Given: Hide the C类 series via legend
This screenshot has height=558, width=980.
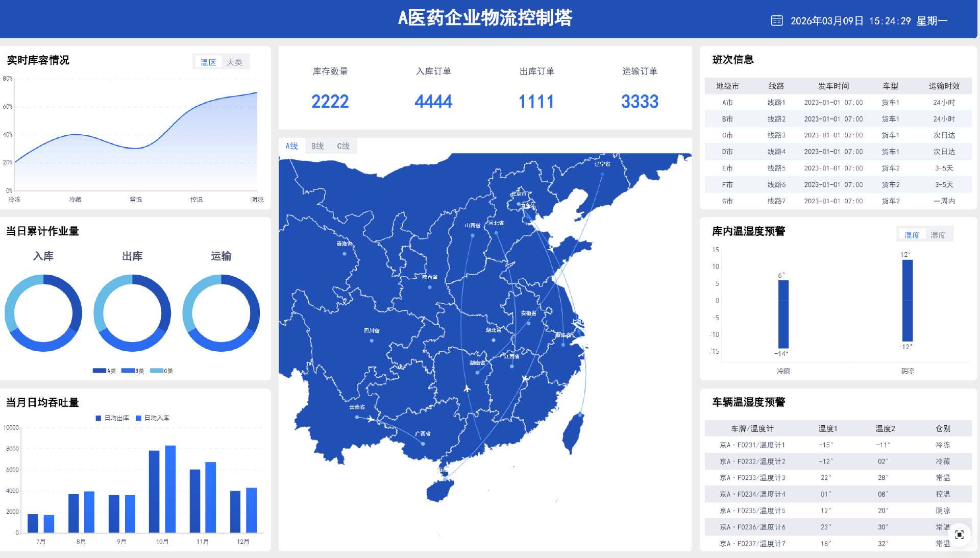Looking at the screenshot, I should (156, 371).
